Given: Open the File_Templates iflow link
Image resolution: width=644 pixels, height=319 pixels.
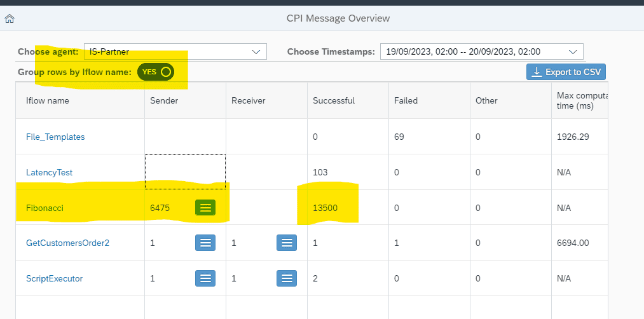Looking at the screenshot, I should pos(55,137).
